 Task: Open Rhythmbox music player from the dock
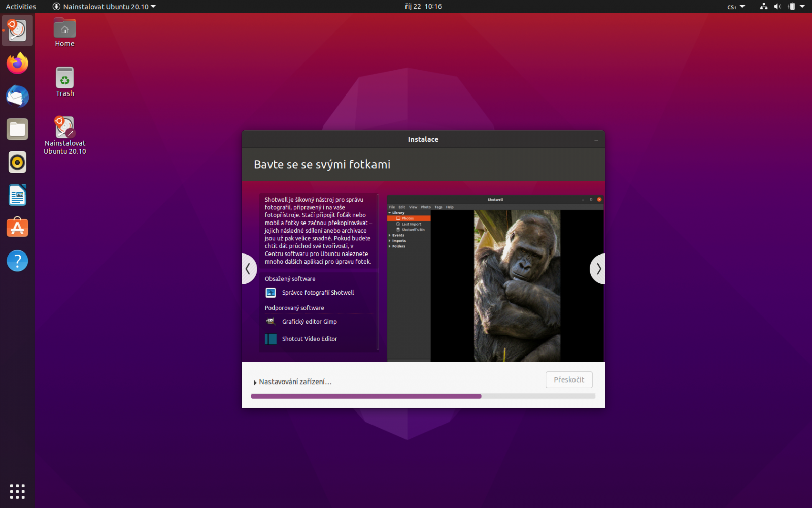click(x=17, y=162)
